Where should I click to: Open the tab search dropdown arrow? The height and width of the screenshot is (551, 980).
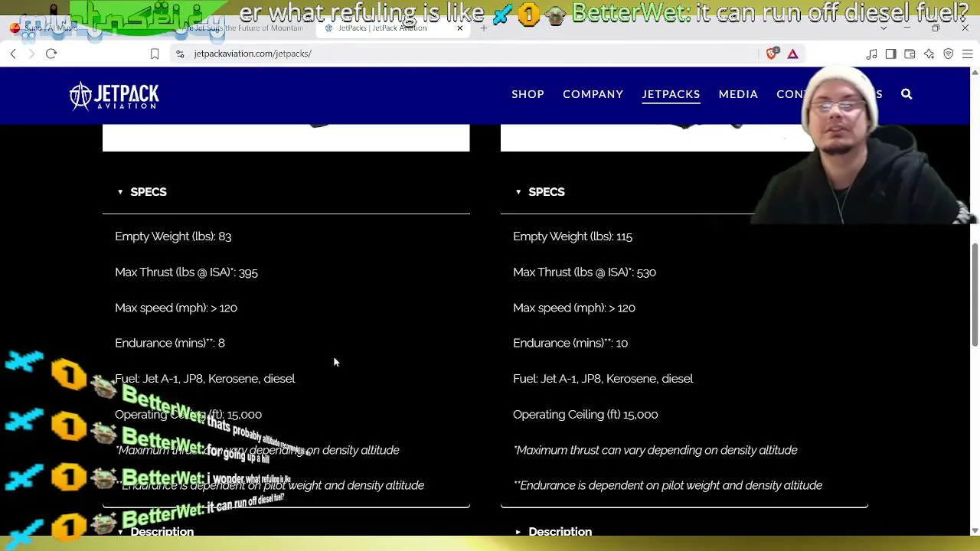click(884, 28)
